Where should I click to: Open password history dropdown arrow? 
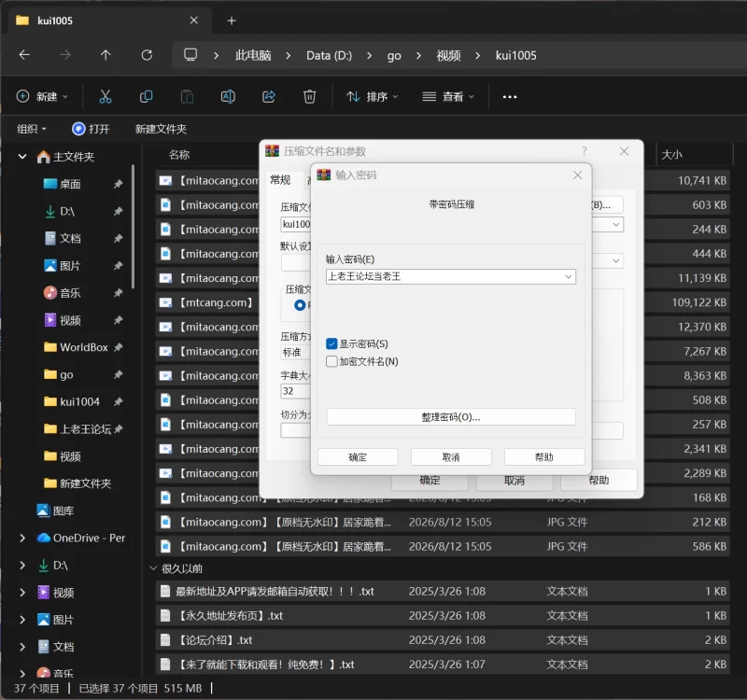[x=568, y=276]
